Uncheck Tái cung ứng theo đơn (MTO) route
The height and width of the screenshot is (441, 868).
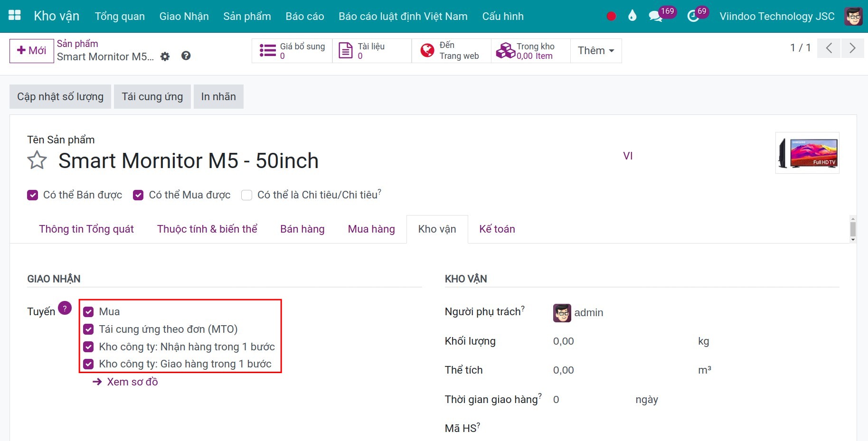tap(88, 329)
